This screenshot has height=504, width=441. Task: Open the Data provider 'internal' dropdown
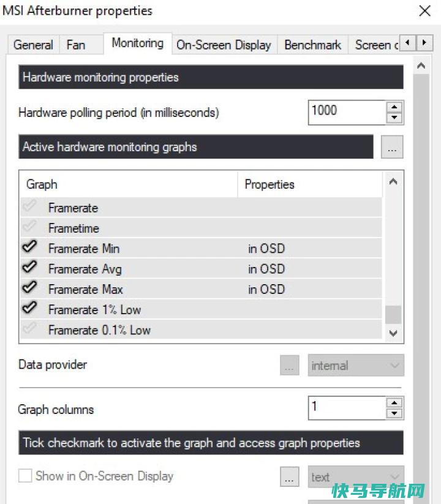pyautogui.click(x=356, y=365)
